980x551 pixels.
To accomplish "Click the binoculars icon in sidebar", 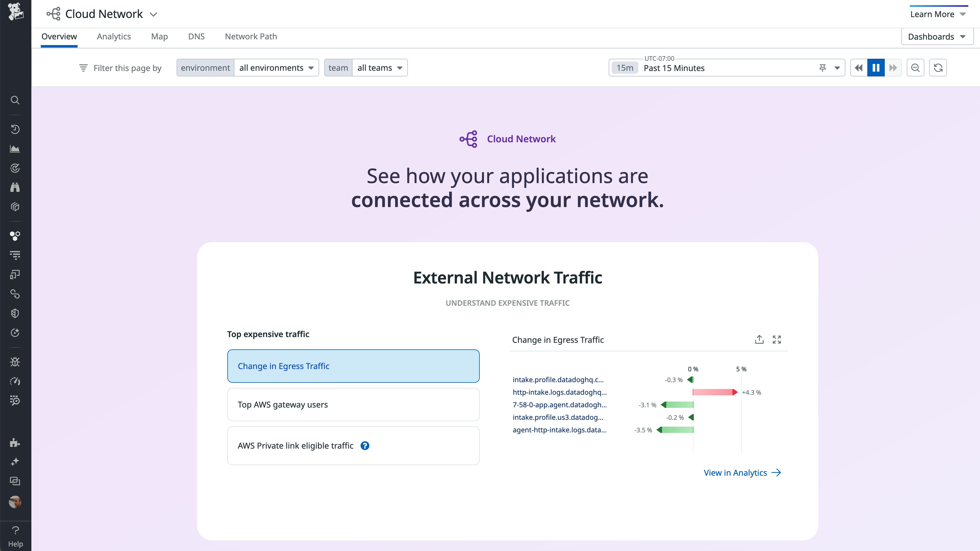I will click(x=15, y=187).
